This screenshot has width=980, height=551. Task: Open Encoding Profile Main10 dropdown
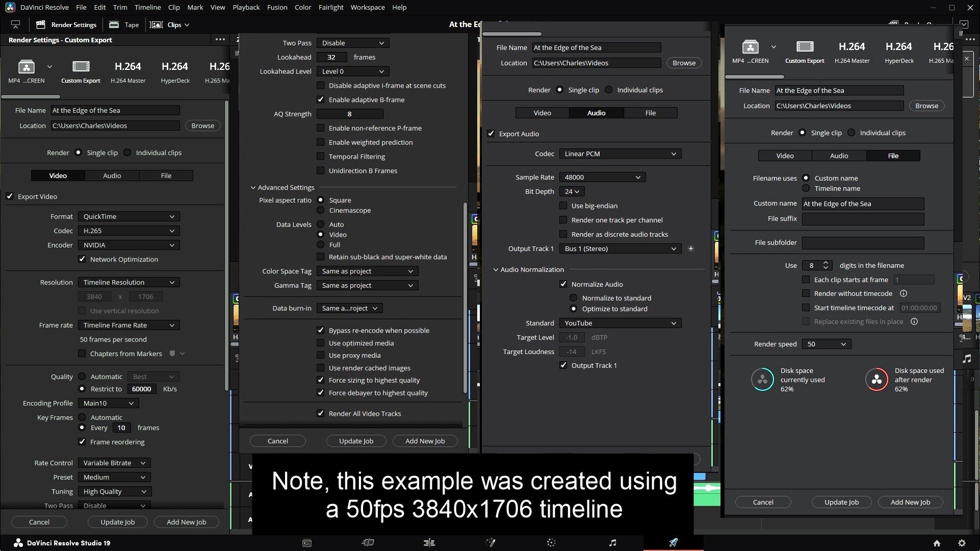[109, 403]
